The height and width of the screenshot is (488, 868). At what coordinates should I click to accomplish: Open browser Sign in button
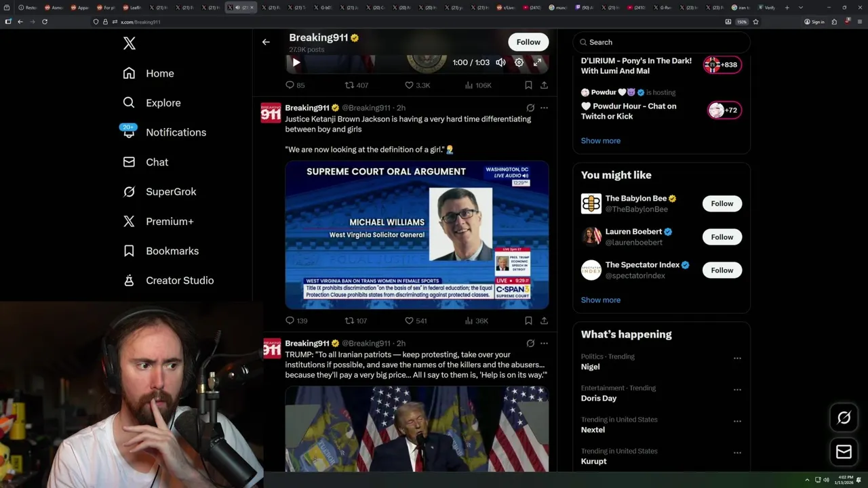click(814, 22)
